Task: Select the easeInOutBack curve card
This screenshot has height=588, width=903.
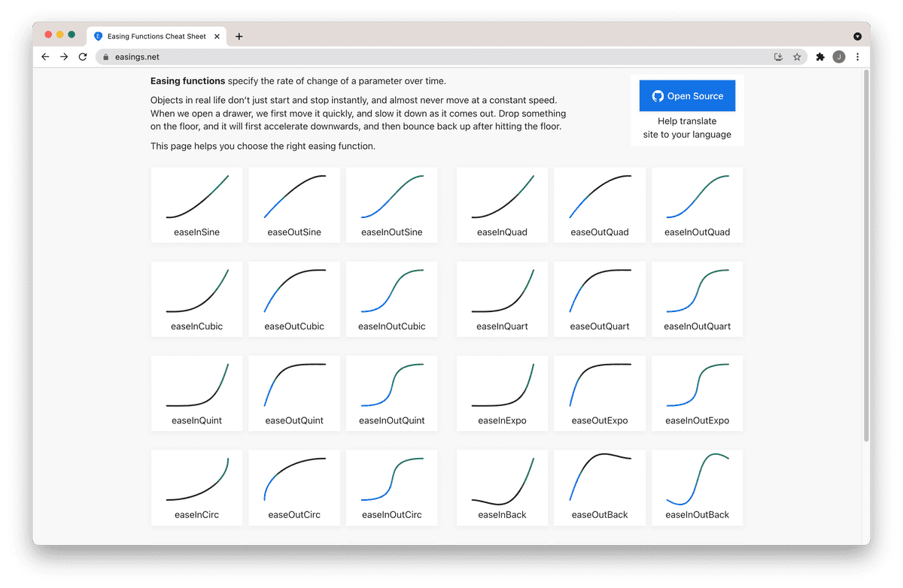Action: coord(697,487)
